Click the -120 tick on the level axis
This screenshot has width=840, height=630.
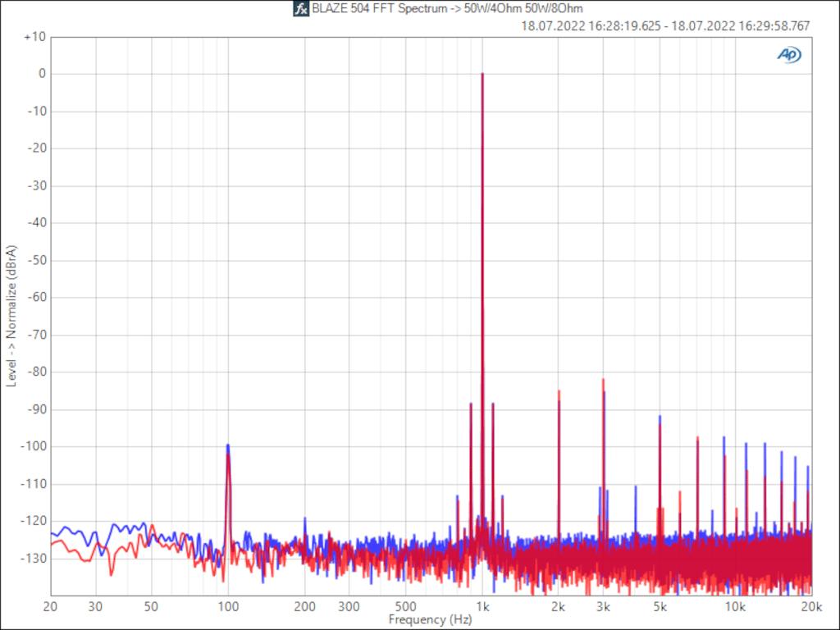34,521
